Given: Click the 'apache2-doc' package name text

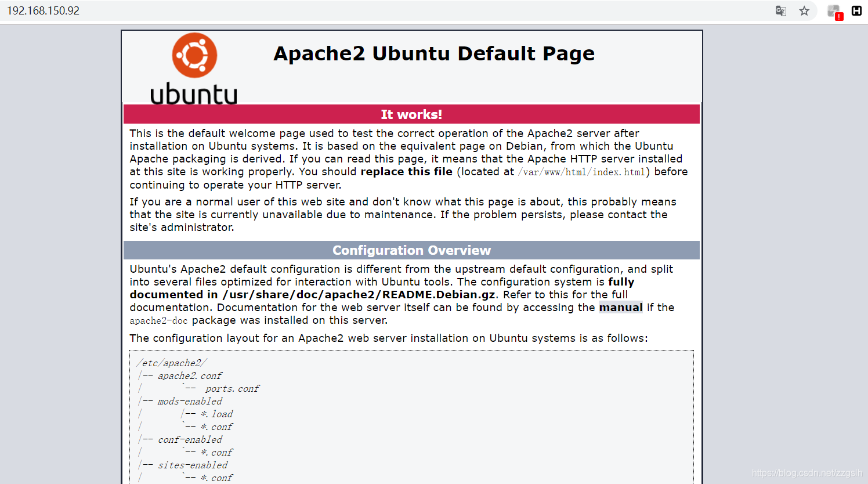Looking at the screenshot, I should point(158,321).
